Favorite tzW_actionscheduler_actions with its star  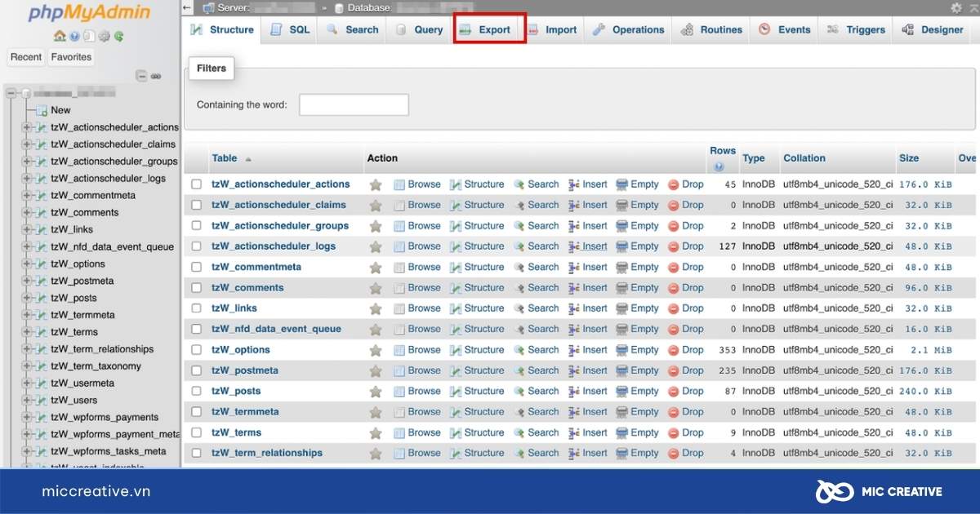(x=376, y=184)
